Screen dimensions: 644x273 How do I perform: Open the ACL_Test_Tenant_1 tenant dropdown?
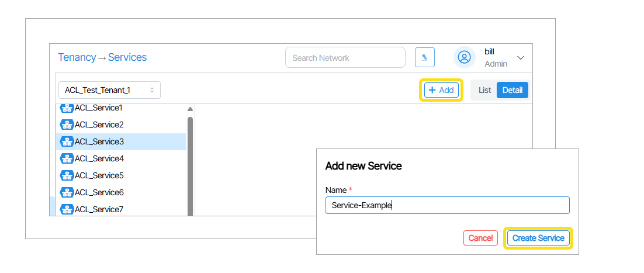109,90
